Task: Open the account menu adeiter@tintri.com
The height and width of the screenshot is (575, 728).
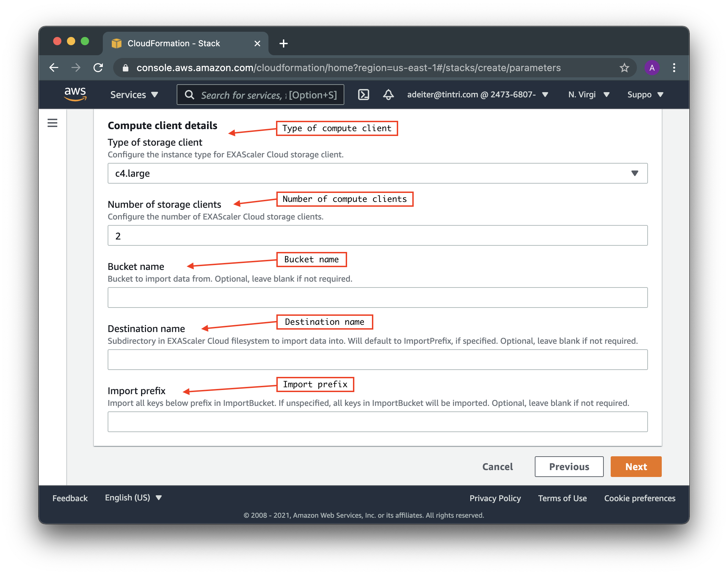Action: [478, 95]
